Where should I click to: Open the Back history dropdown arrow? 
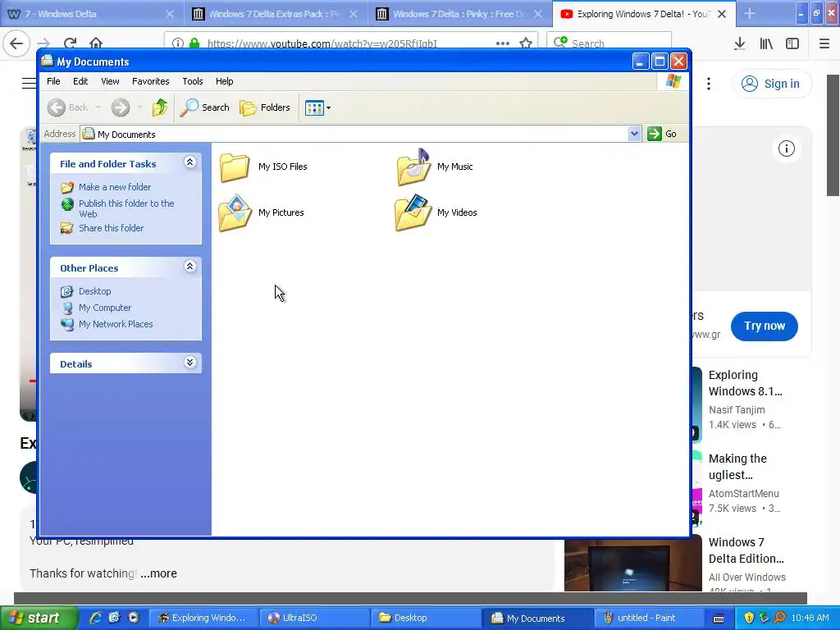98,107
